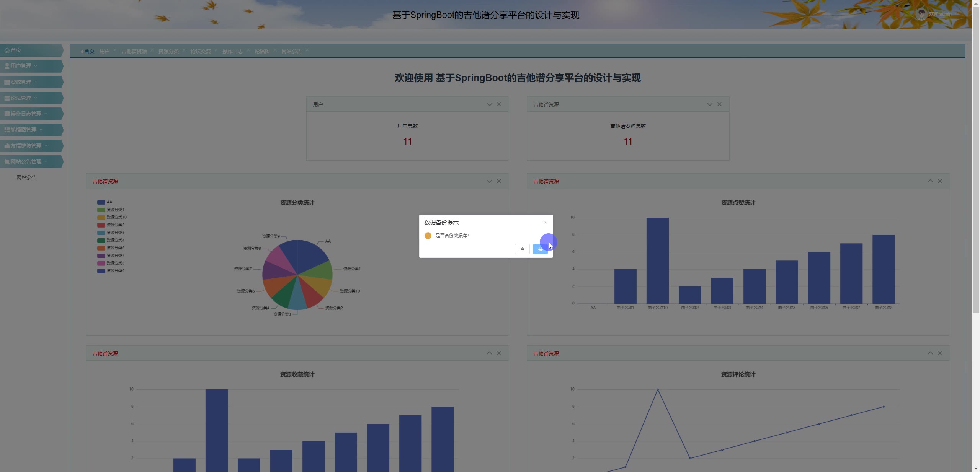The height and width of the screenshot is (472, 980).
Task: Click the home icon in sidebar 首页
Action: (7, 50)
